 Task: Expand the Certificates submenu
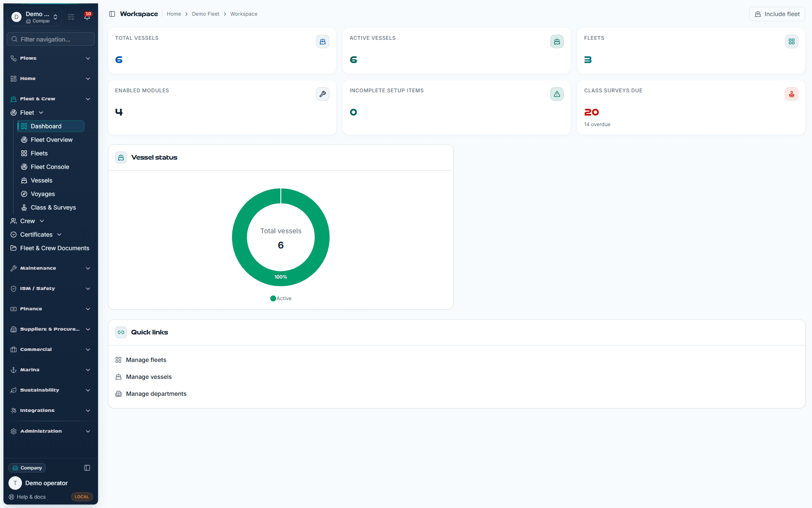36,235
